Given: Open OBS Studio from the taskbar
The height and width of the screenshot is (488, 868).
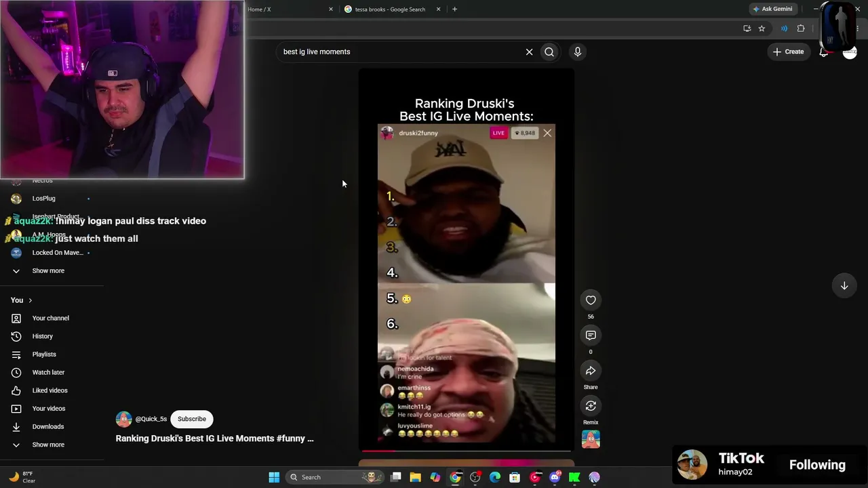Looking at the screenshot, I should tap(475, 477).
